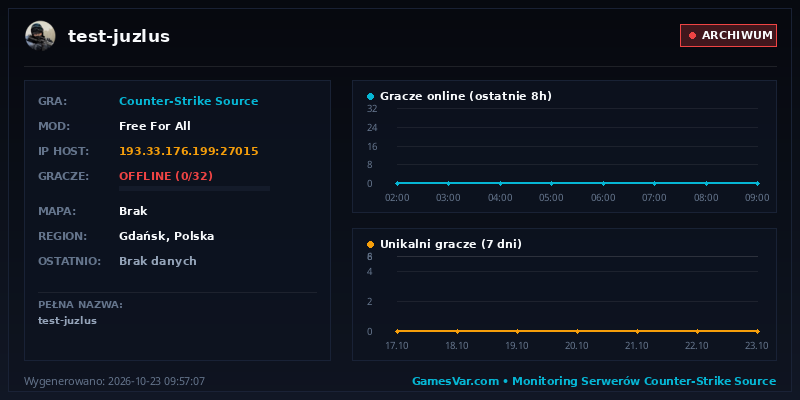The height and width of the screenshot is (400, 800).
Task: Open the GamesVar.com footer link
Action: point(455,381)
